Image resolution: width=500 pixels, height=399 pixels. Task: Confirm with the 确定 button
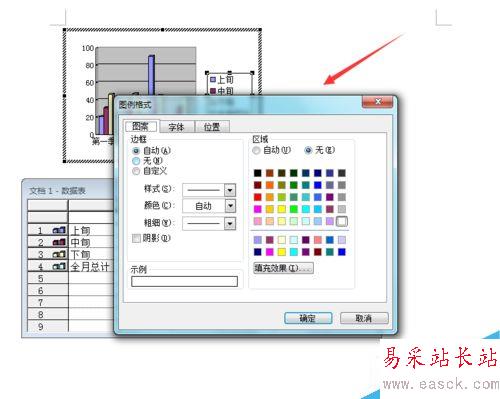click(x=308, y=318)
